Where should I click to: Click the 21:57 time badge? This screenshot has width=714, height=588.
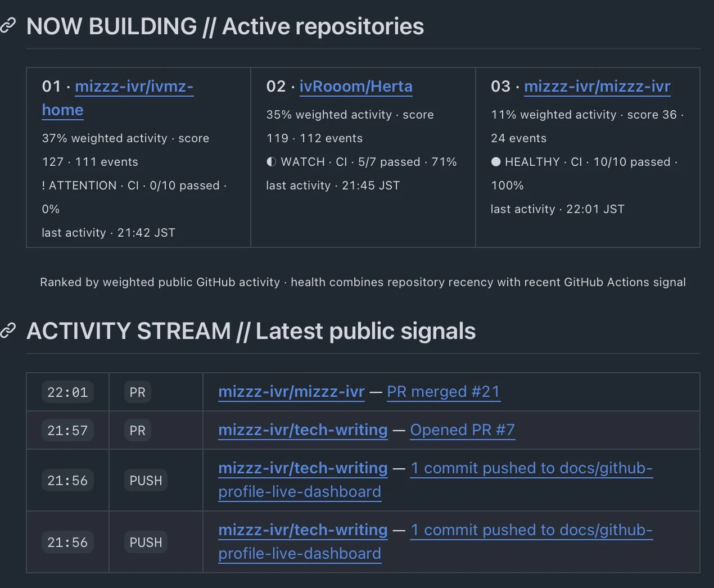(67, 430)
